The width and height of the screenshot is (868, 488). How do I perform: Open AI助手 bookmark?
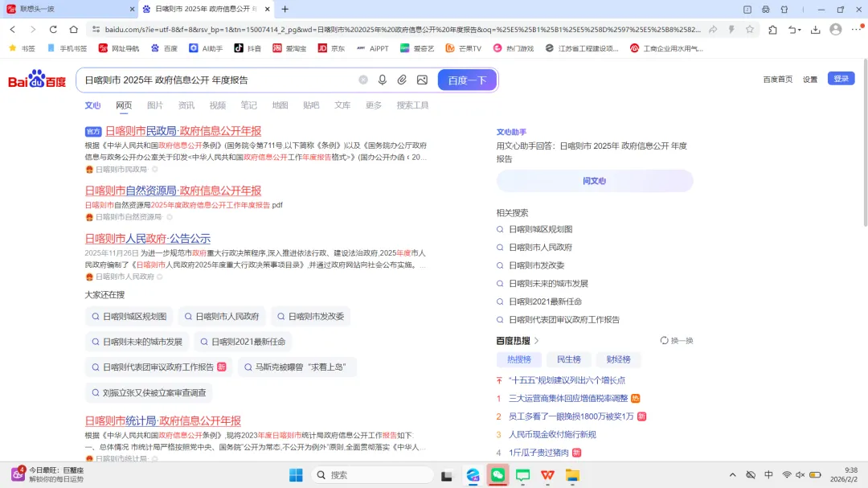[206, 48]
